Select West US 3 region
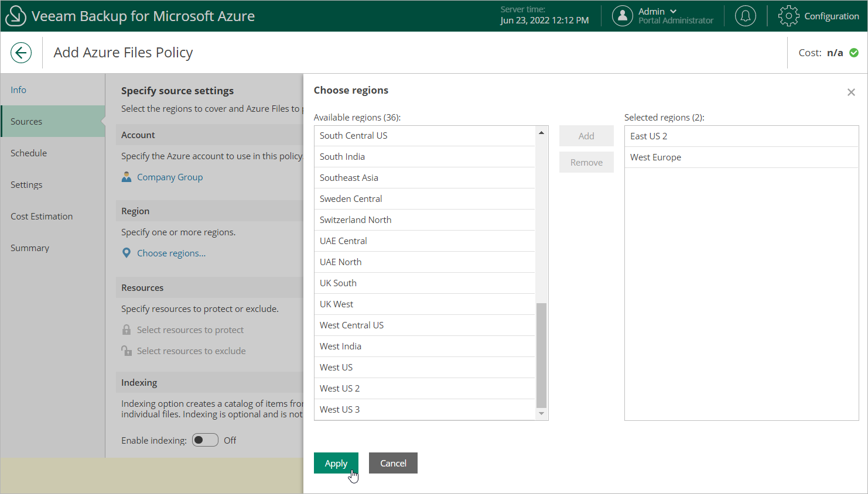This screenshot has height=494, width=868. [425, 409]
